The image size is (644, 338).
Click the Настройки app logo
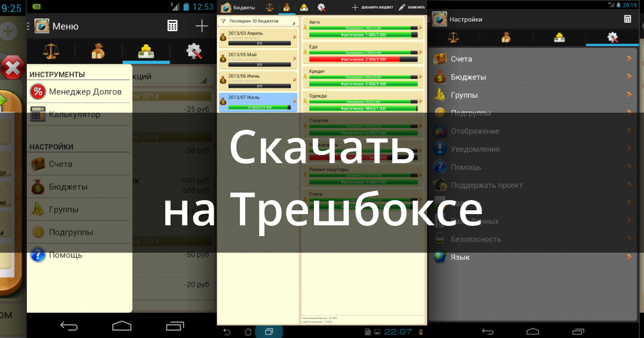pos(440,19)
